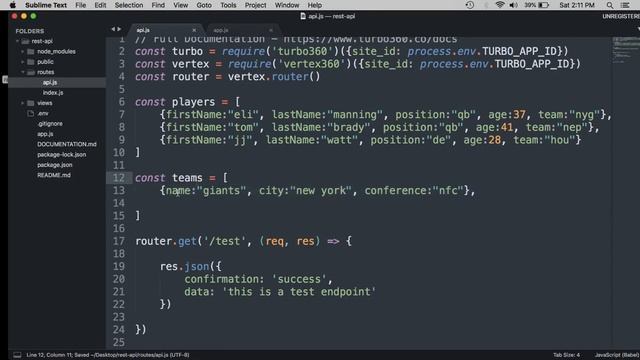Open the View menu
The image size is (640, 360).
pos(180,5)
